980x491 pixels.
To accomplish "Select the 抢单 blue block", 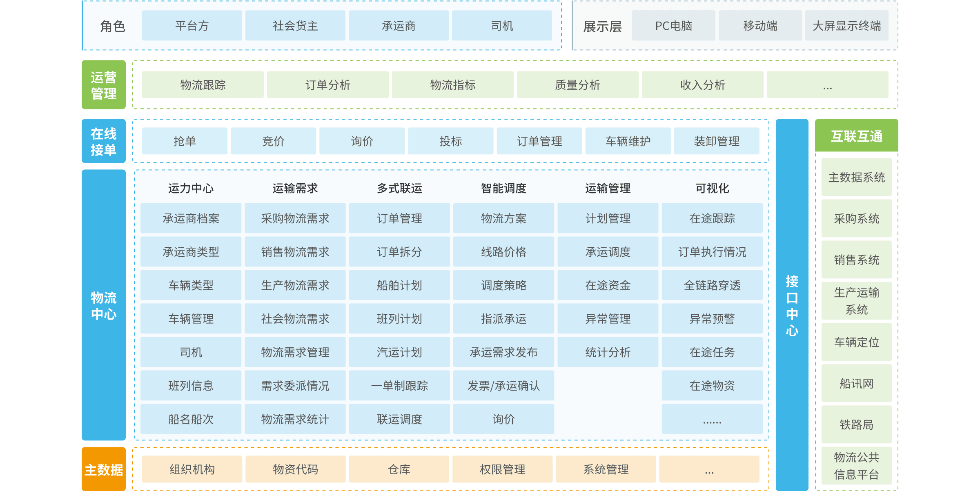I will pos(185,141).
